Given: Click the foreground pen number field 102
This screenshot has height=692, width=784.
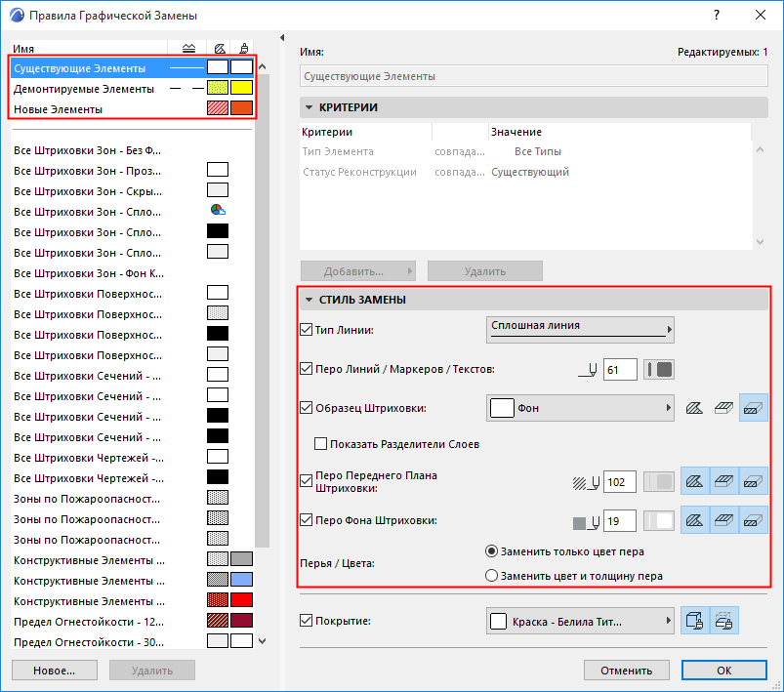Looking at the screenshot, I should click(x=620, y=481).
